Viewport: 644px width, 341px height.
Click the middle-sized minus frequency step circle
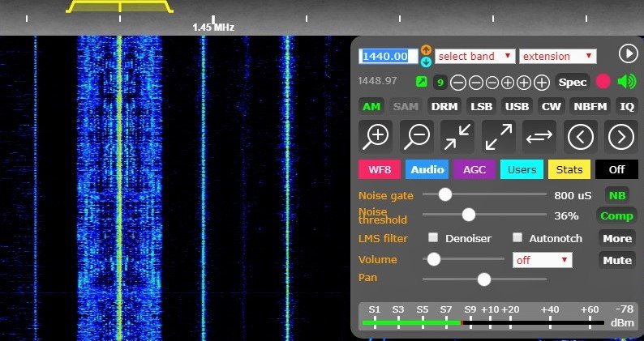(x=475, y=83)
